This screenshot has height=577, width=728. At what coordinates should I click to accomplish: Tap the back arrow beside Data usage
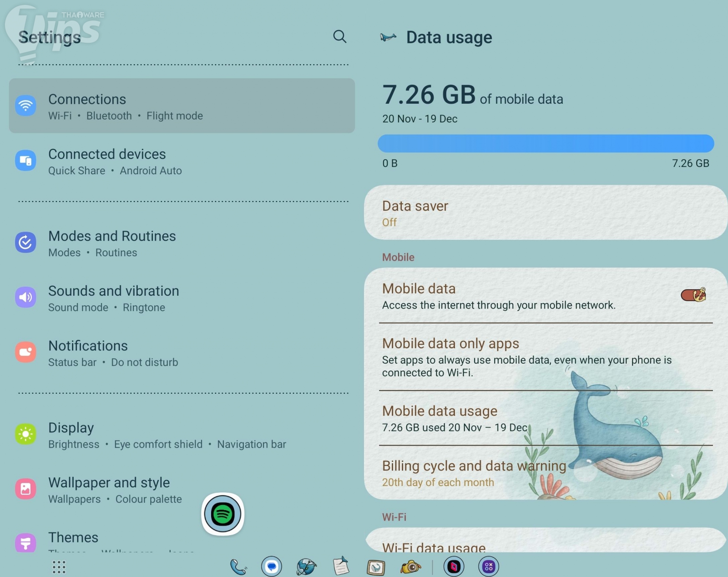click(388, 37)
